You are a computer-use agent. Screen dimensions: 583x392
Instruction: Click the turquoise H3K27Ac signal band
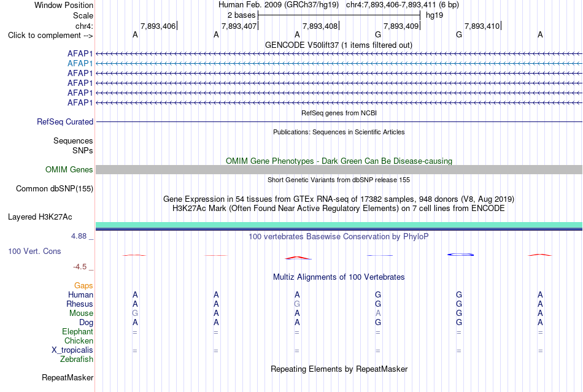(x=339, y=225)
